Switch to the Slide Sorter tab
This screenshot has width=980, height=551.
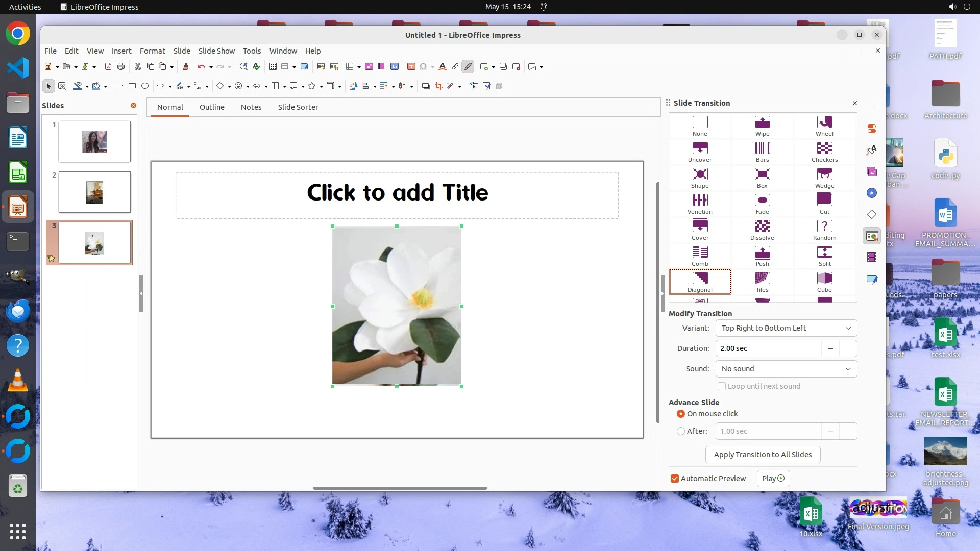click(x=298, y=107)
